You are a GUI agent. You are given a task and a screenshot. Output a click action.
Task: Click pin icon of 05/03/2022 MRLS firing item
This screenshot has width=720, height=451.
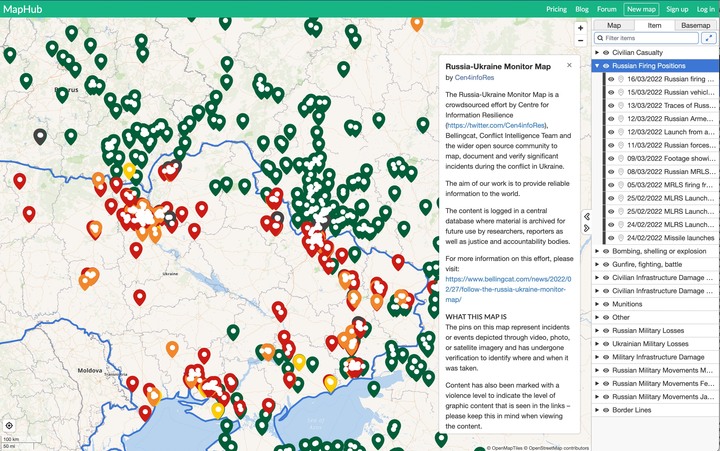(621, 185)
